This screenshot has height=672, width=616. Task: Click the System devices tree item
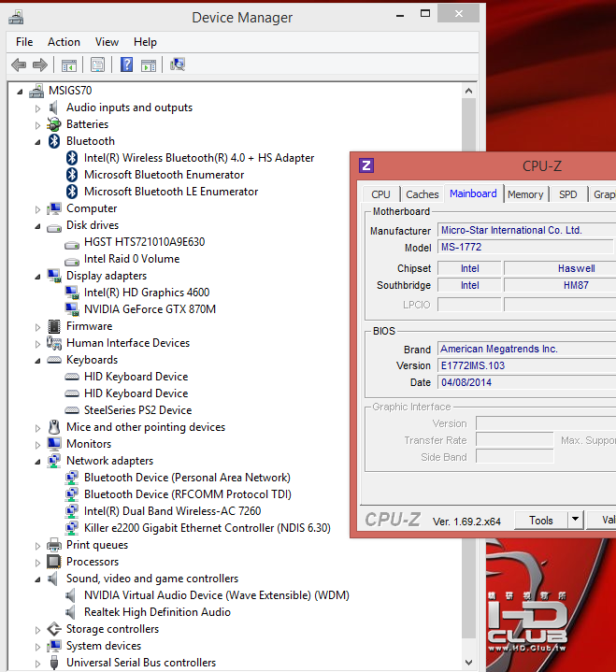[104, 646]
